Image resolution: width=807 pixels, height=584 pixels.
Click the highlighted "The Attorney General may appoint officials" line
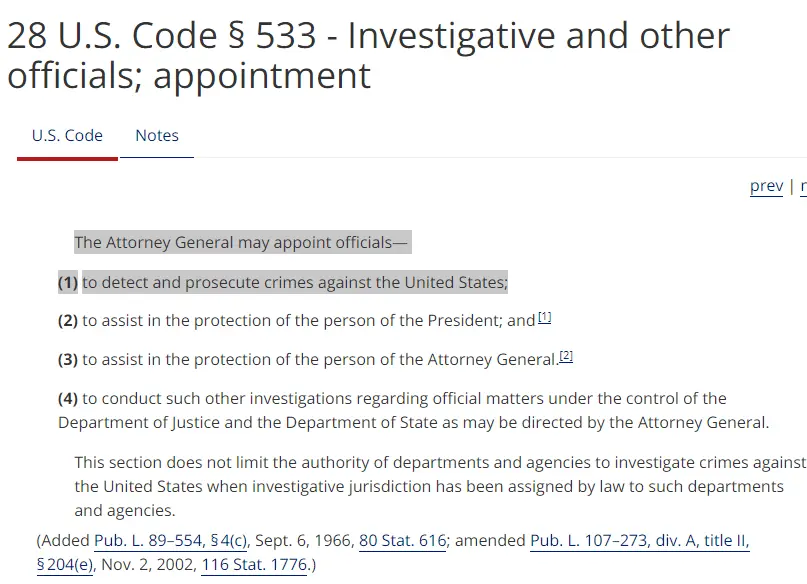coord(242,243)
